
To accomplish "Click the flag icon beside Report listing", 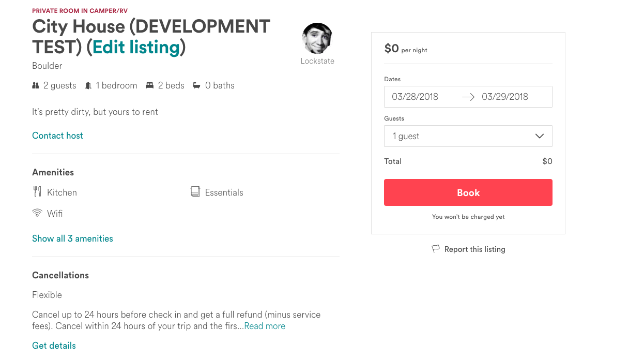I will tap(436, 249).
